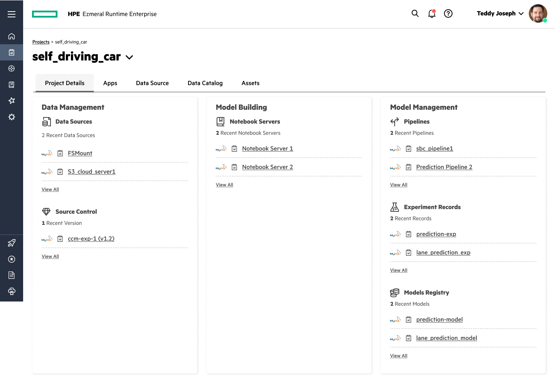Image resolution: width=555 pixels, height=392 pixels.
Task: Open the Teddy Joseph user menu
Action: pos(500,13)
